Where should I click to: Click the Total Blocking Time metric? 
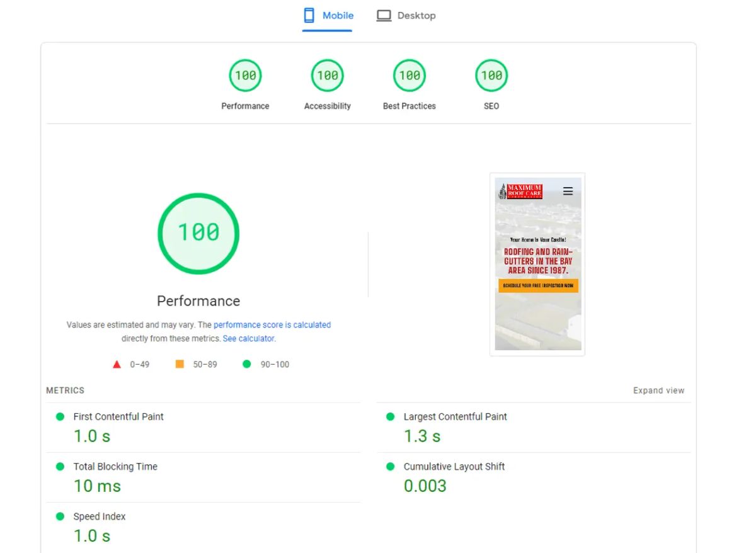point(115,467)
